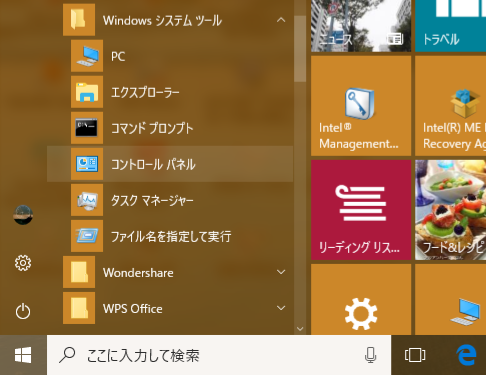Open the リーディング リスト tile
This screenshot has width=486, height=375.
[361, 210]
